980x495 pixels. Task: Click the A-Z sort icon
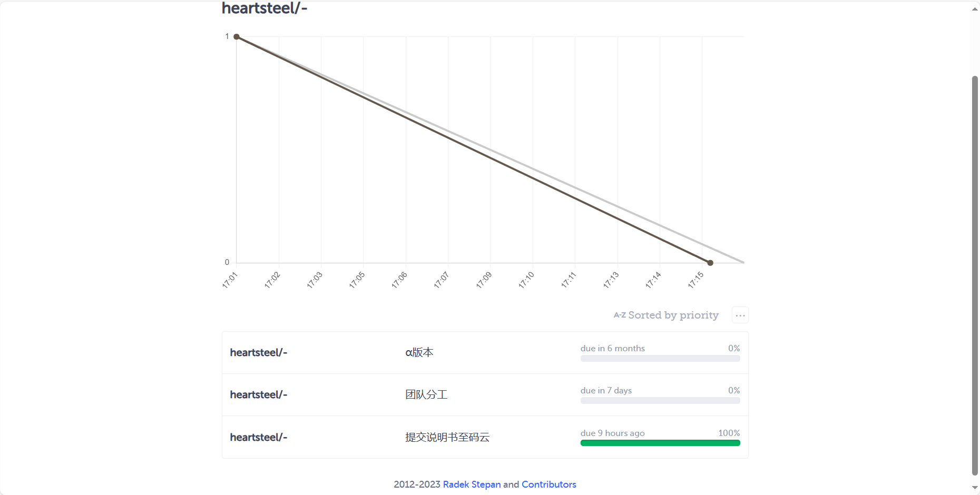pos(620,315)
